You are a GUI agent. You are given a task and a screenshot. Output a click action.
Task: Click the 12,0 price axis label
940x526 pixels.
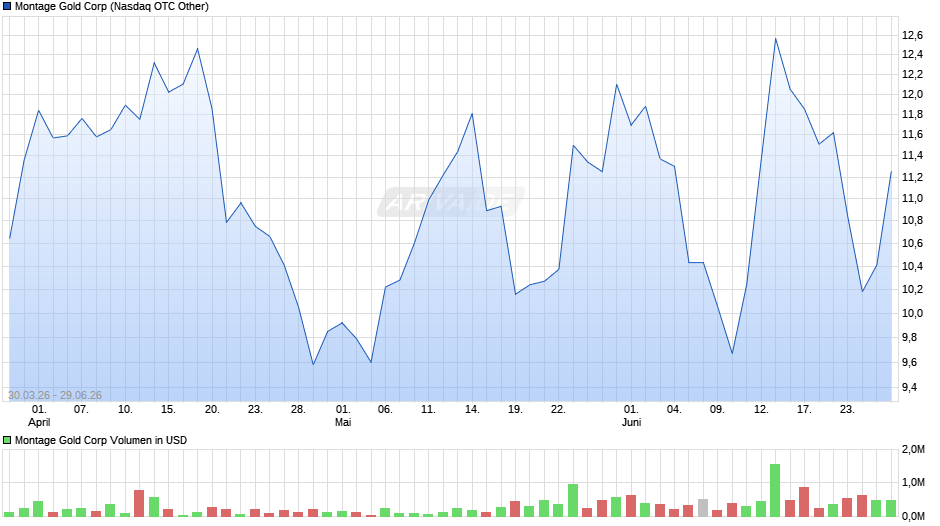[912, 94]
